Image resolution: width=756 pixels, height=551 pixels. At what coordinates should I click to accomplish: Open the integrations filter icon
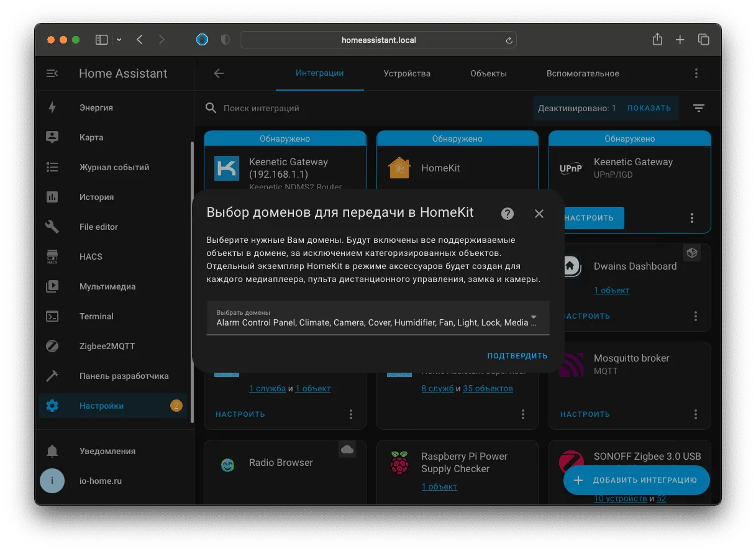coord(699,108)
